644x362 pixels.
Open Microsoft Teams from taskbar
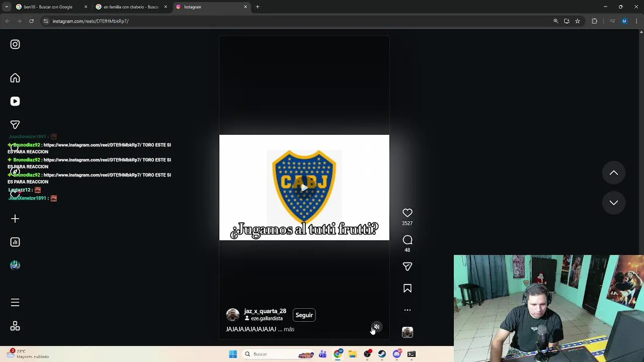tap(323, 354)
